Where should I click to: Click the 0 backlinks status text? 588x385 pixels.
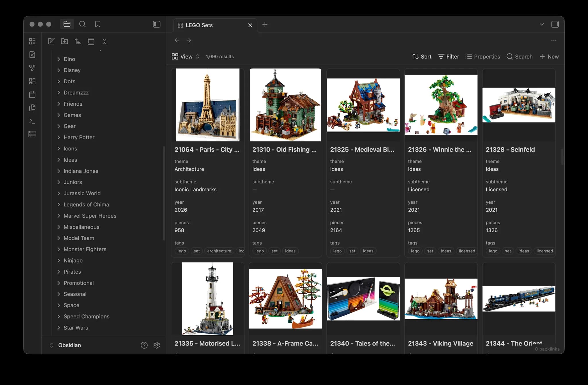click(547, 349)
